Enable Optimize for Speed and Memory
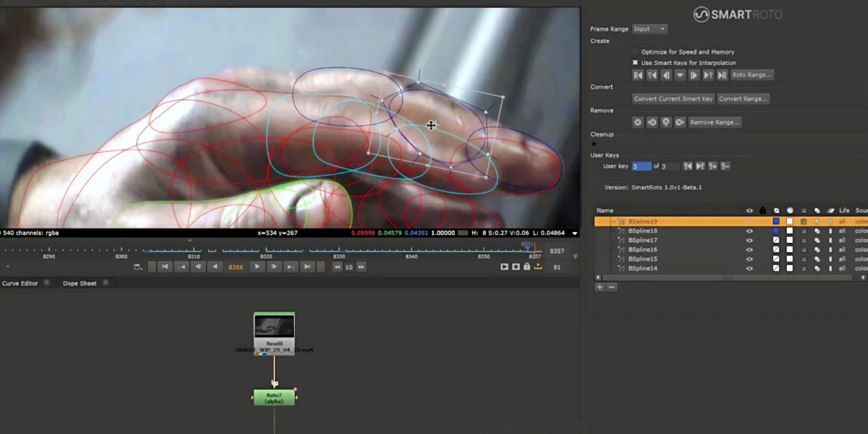The height and width of the screenshot is (434, 868). (x=635, y=52)
